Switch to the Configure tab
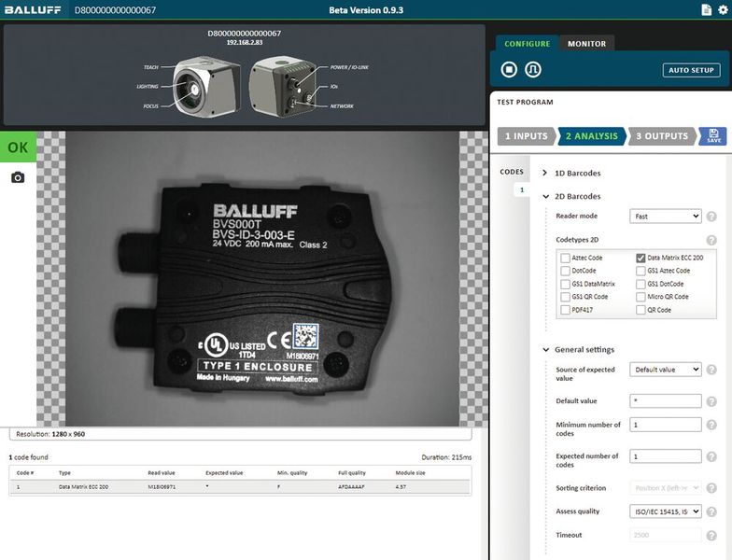Viewport: 732px width, 560px height. point(527,43)
